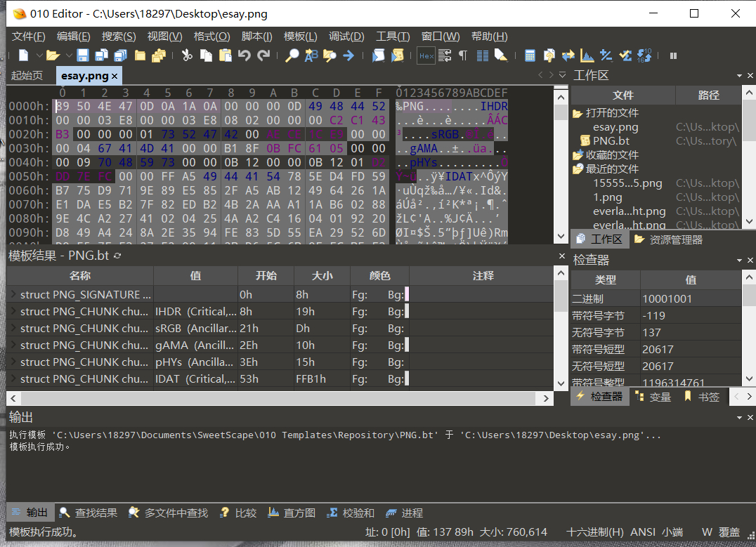Toggle the highlight marker tool
Viewport: 756px width, 547px height.
click(501, 55)
